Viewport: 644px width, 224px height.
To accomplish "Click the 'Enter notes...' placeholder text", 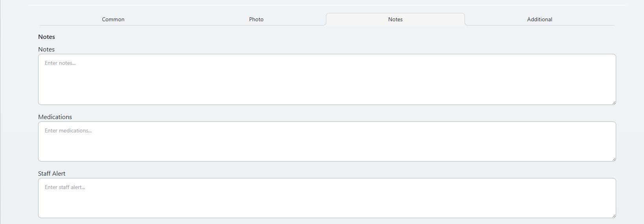I will point(60,63).
